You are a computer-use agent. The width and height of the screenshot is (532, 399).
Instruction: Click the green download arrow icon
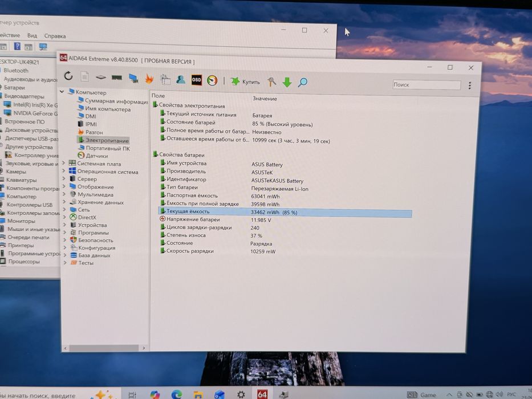tap(287, 82)
